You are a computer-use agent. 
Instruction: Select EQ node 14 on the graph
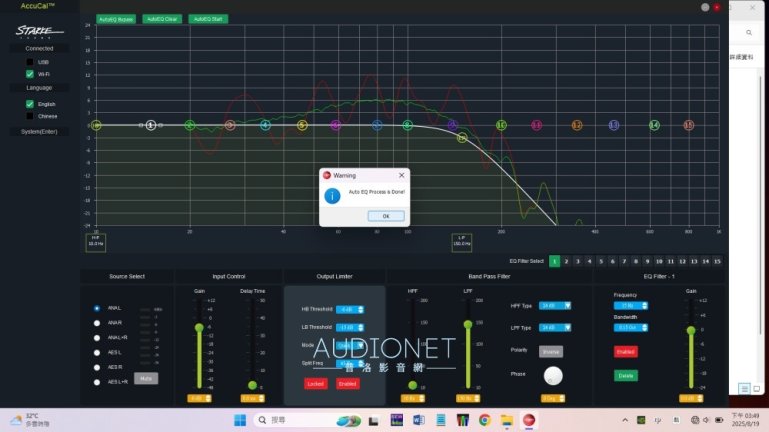pos(654,125)
